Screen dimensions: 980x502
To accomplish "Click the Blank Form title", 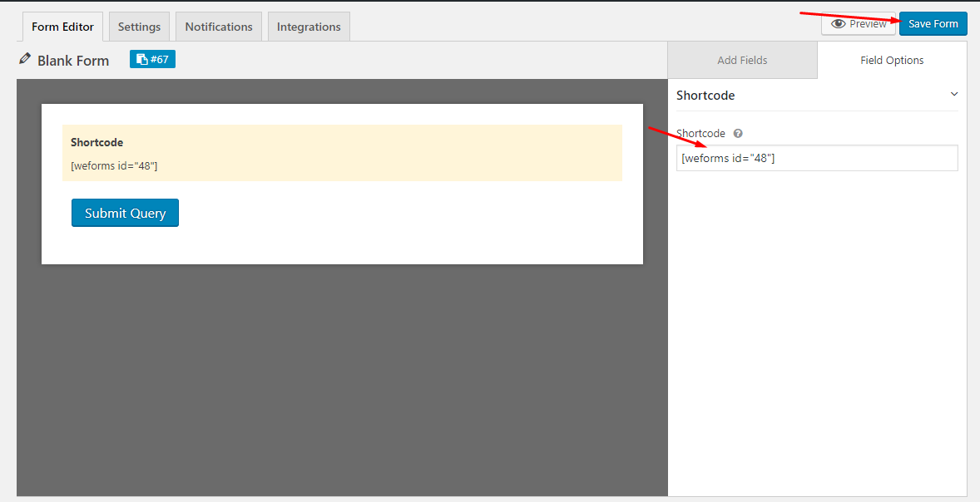I will pos(73,60).
